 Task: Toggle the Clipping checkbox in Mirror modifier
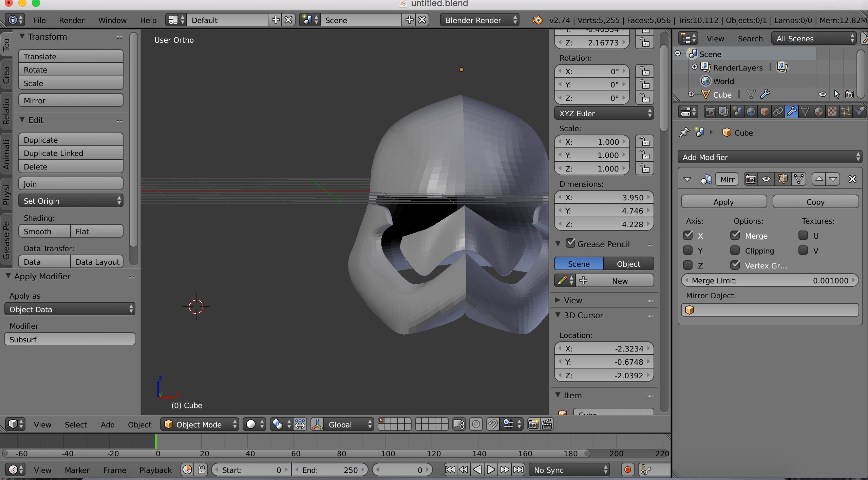click(x=736, y=251)
